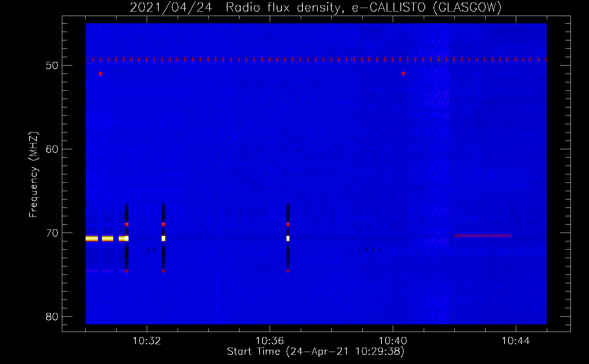Click the plot title '2021/04/24 Radio flux density'
Screen dimensions: 589x364
point(235,7)
